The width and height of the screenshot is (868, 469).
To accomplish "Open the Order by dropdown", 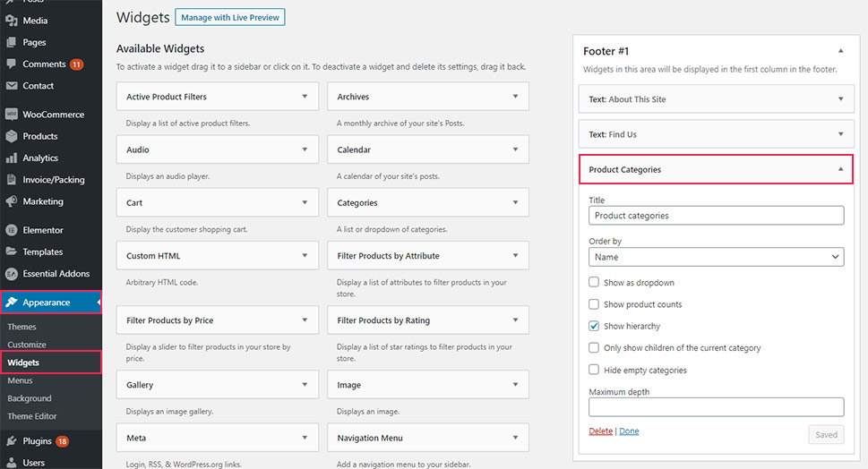I will pyautogui.click(x=716, y=257).
